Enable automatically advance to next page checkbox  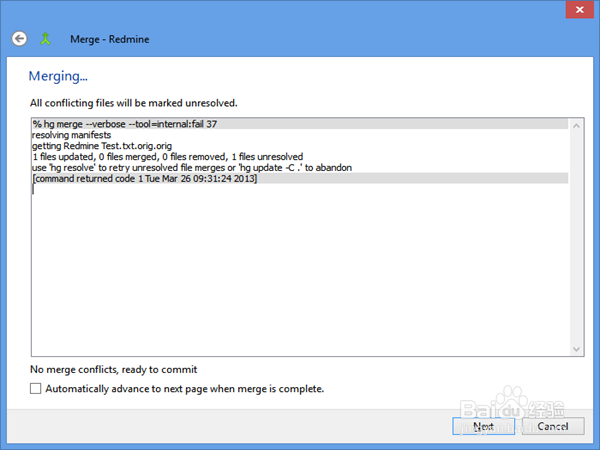(x=37, y=388)
